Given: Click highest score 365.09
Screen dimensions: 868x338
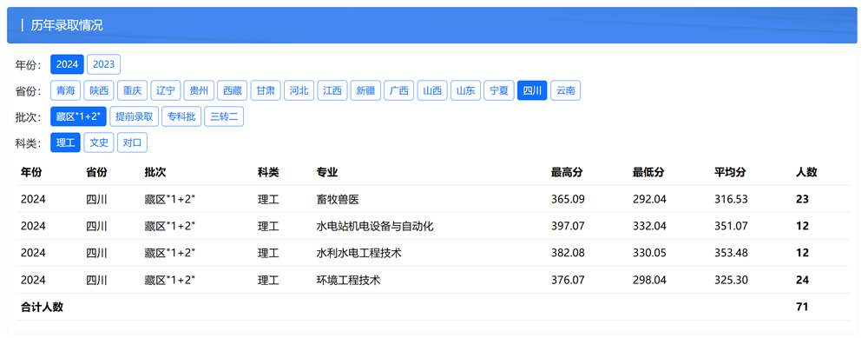Looking at the screenshot, I should (x=568, y=199).
